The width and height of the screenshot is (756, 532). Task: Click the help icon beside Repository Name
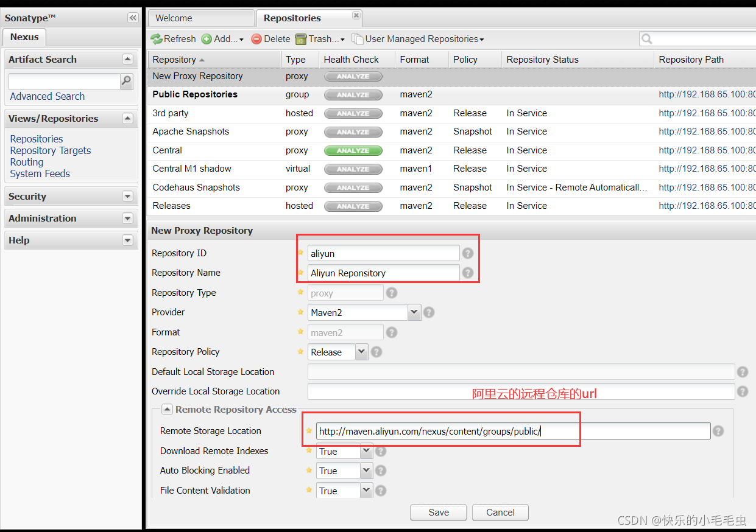pyautogui.click(x=467, y=273)
